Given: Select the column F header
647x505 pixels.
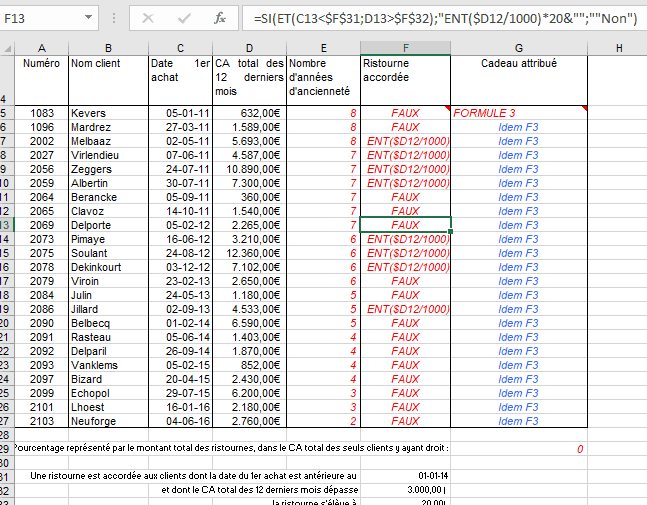Looking at the screenshot, I should (x=405, y=48).
